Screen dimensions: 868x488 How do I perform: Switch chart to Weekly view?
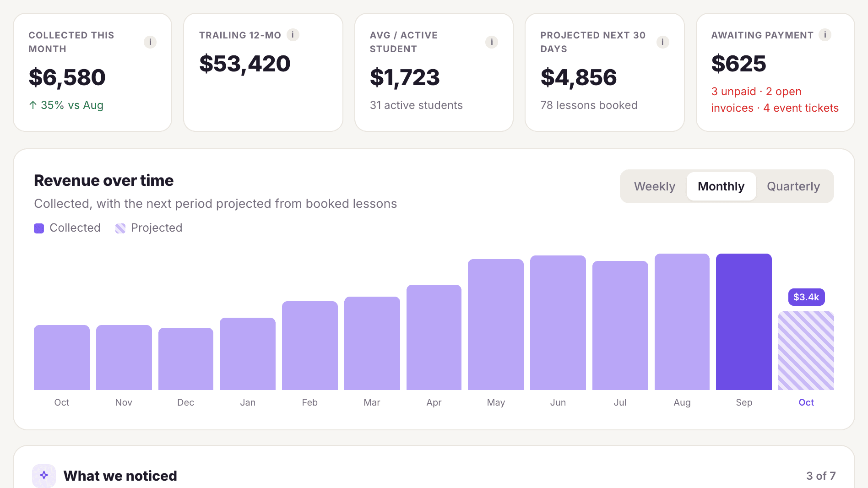pos(654,186)
